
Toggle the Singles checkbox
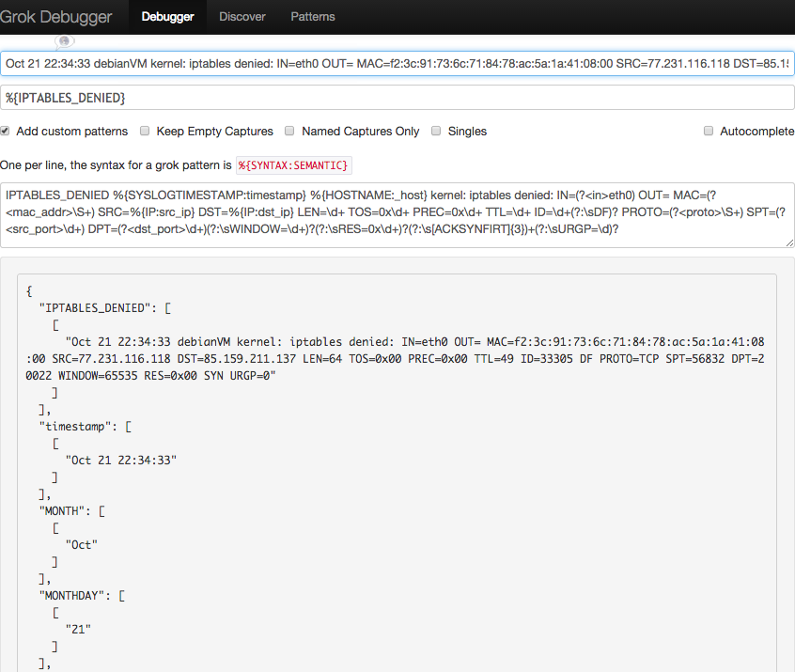click(x=436, y=132)
